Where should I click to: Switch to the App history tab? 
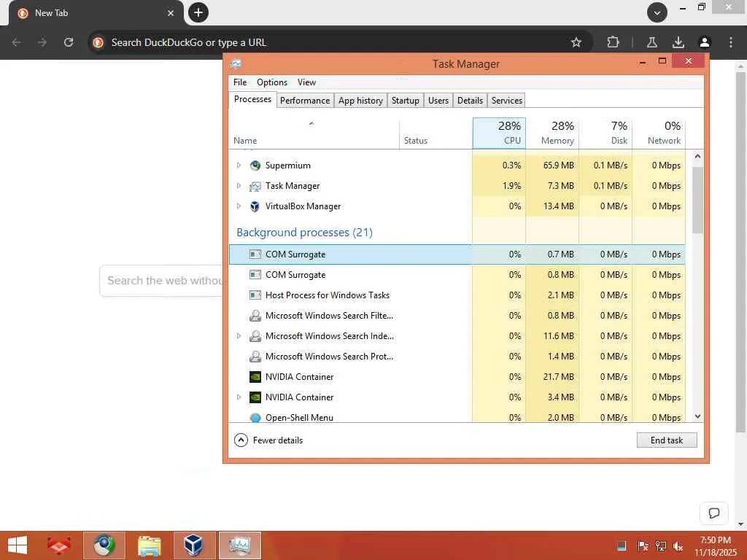pos(360,101)
